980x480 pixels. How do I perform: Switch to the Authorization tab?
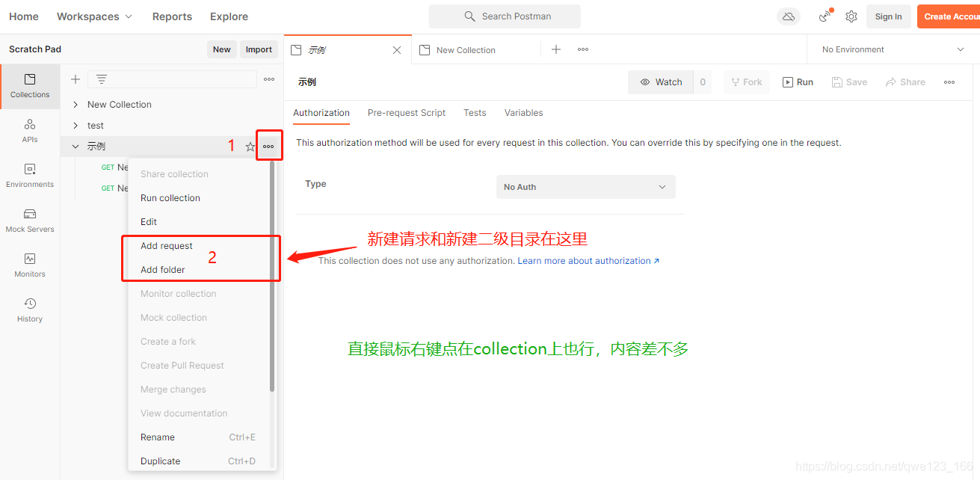[x=321, y=113]
